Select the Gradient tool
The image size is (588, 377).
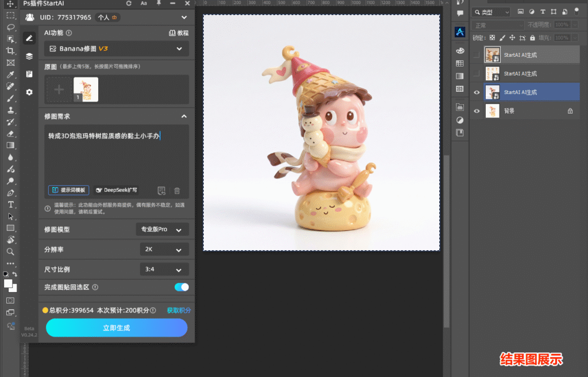10,145
